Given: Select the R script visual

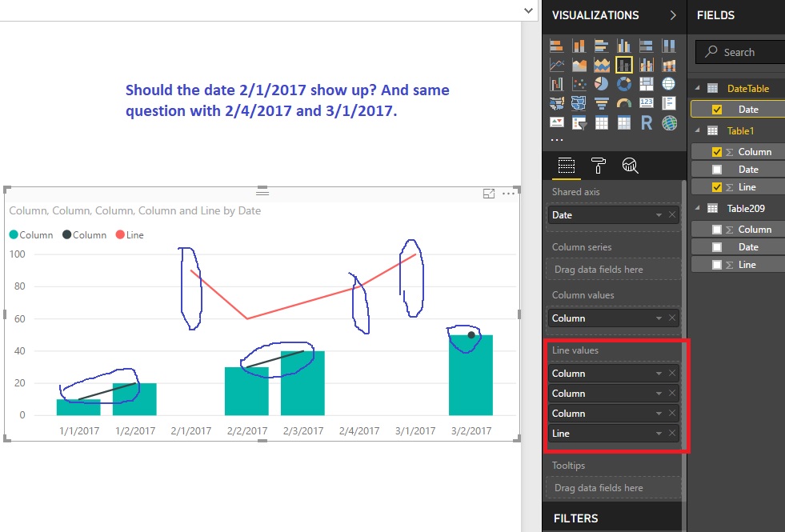Looking at the screenshot, I should point(647,122).
